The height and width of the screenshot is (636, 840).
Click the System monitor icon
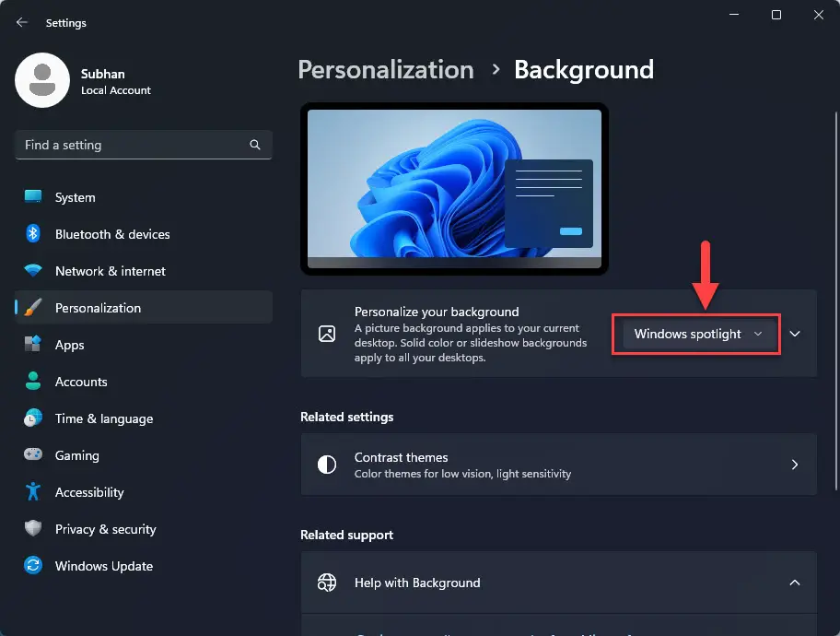pos(33,197)
